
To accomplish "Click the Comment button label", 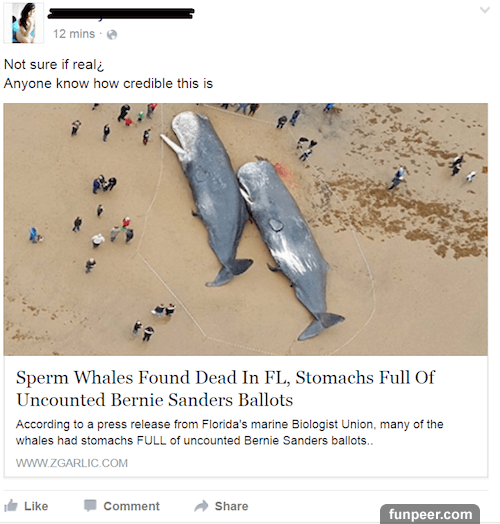I will (131, 506).
